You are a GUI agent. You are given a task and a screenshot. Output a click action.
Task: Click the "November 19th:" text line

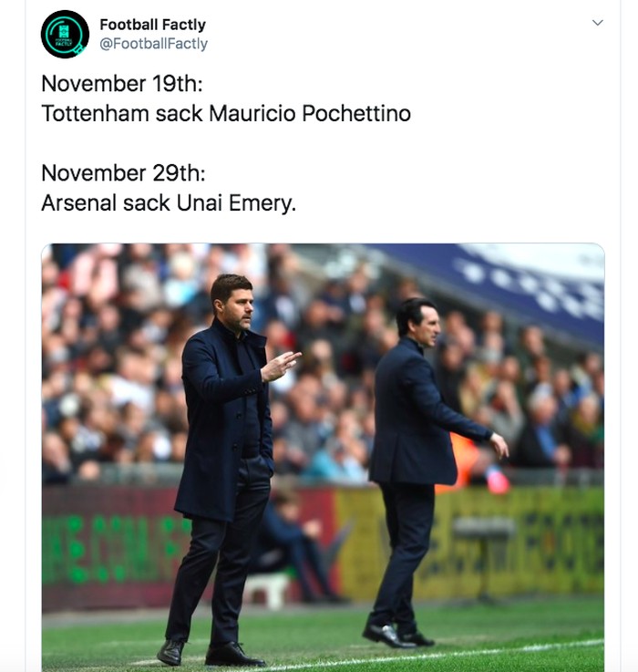[x=122, y=83]
